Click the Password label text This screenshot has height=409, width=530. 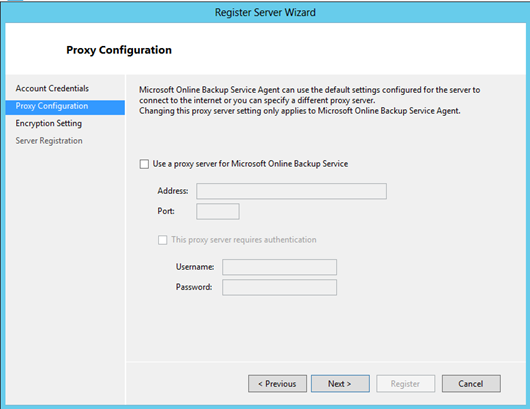point(194,287)
